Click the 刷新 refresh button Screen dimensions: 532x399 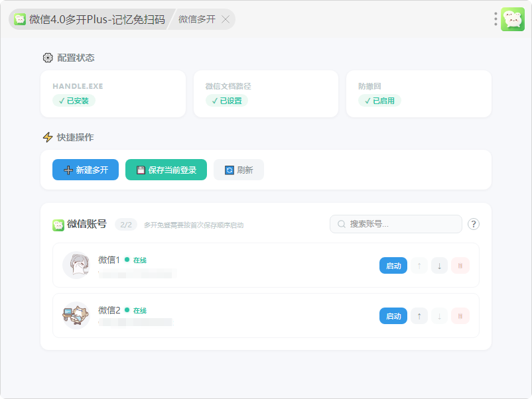(239, 170)
